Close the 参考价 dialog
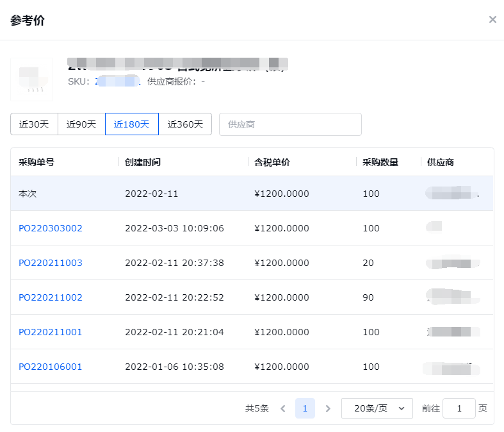Screen dimensions: 504x432 pos(492,20)
